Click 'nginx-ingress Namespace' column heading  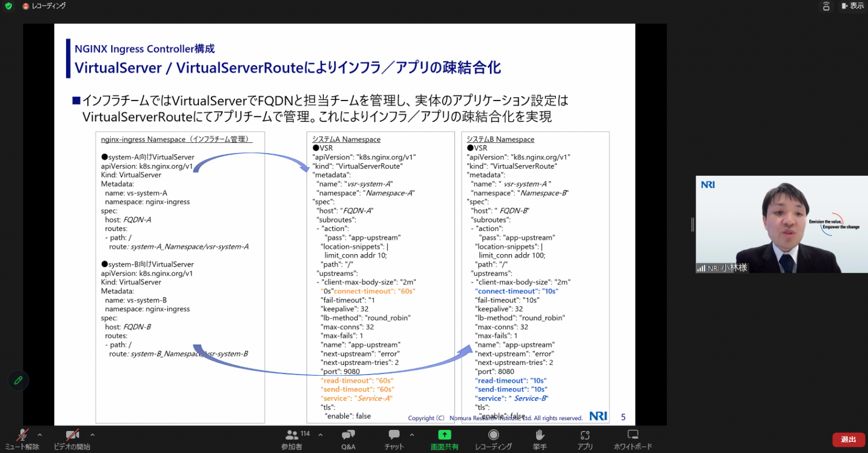175,139
